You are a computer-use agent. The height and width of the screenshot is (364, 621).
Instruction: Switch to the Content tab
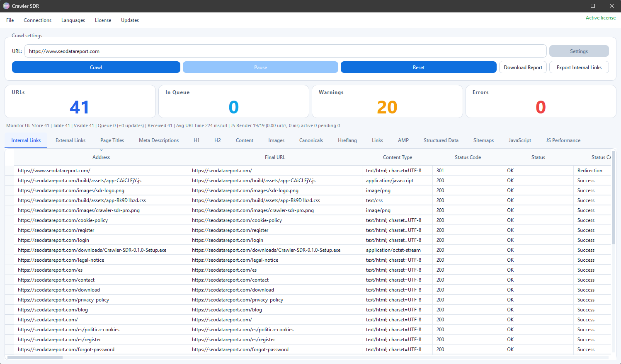pyautogui.click(x=245, y=140)
